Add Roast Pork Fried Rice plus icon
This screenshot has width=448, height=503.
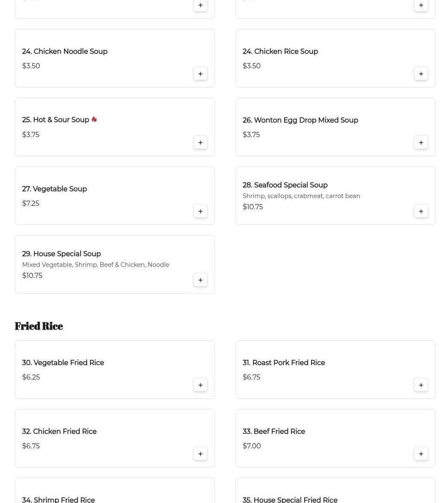[x=421, y=385]
